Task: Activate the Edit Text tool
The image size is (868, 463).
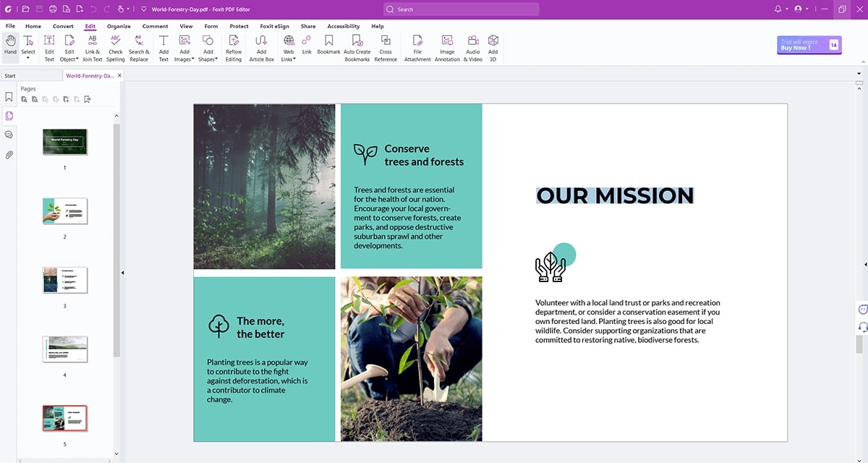Action: [x=48, y=46]
